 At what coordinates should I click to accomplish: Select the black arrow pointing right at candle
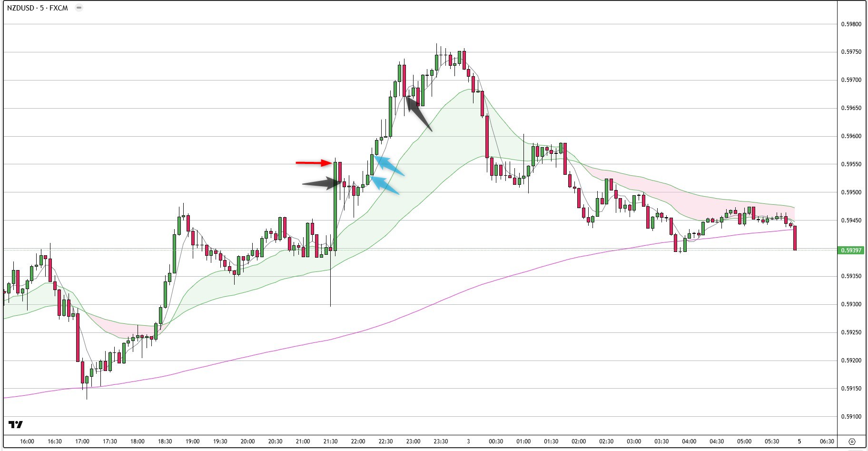tap(321, 183)
